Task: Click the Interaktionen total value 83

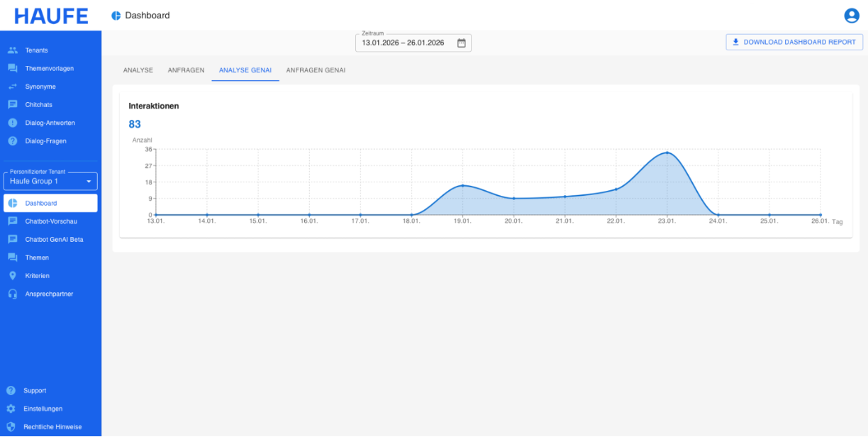Action: point(135,124)
